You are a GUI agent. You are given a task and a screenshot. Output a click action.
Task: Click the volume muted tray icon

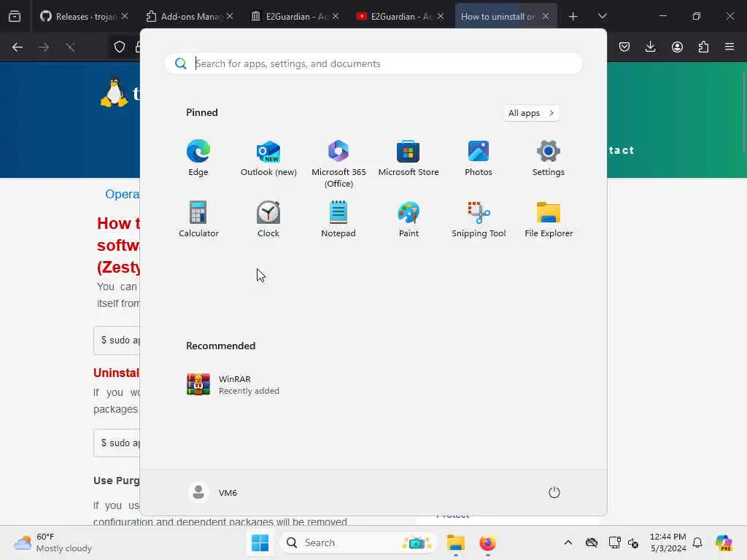[633, 542]
